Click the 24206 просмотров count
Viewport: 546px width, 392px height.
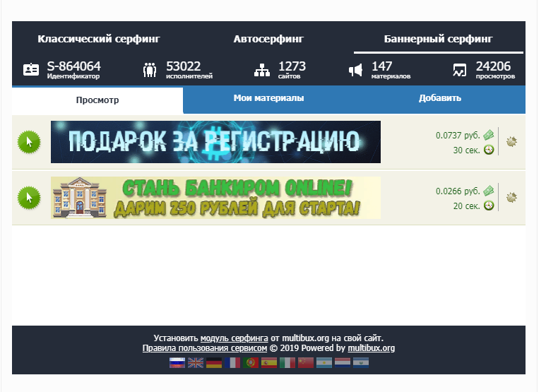point(493,66)
